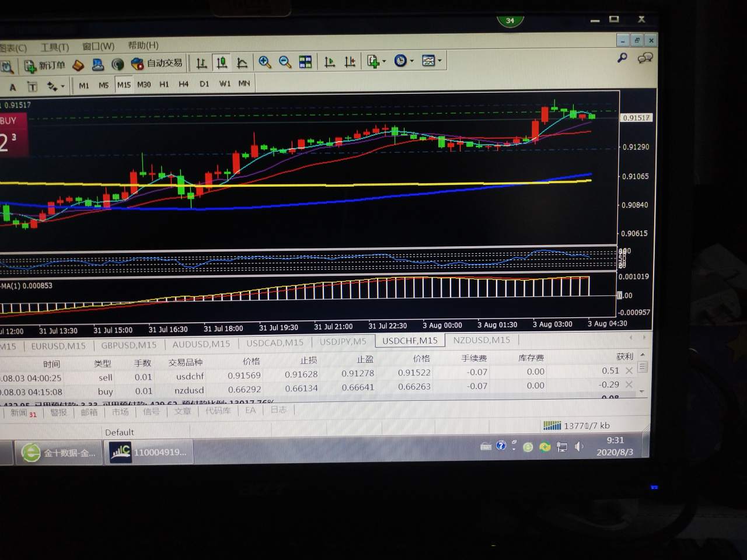The width and height of the screenshot is (747, 560).
Task: Switch to the USDJPY,M5 chart tab
Action: coord(343,341)
